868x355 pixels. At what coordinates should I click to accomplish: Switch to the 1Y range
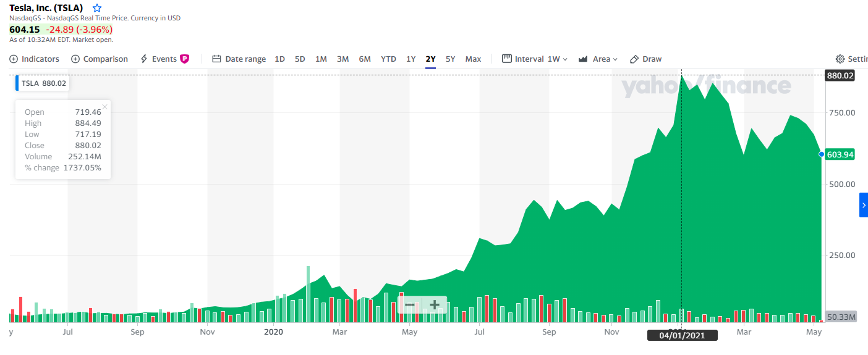[411, 59]
